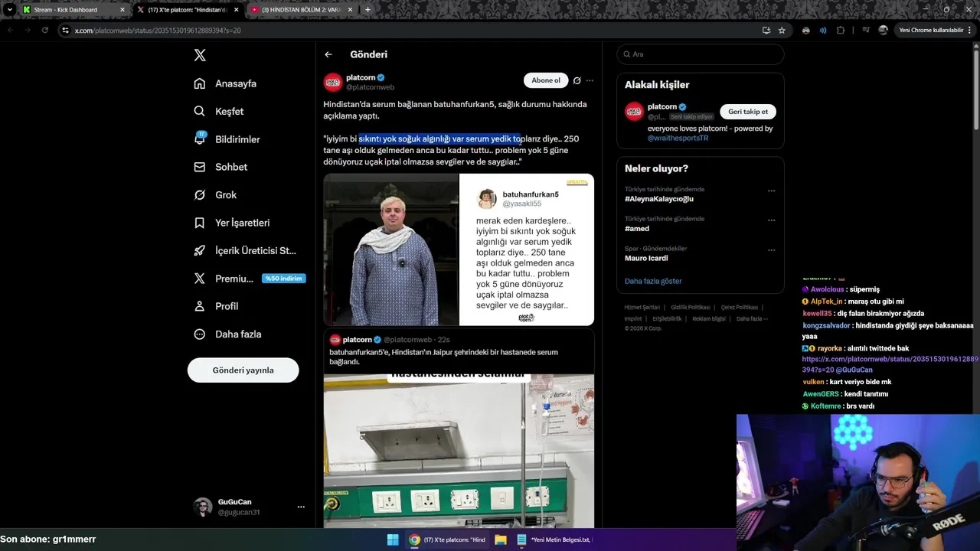The image size is (980, 551).
Task: Click the address bar URL
Action: tap(158, 31)
